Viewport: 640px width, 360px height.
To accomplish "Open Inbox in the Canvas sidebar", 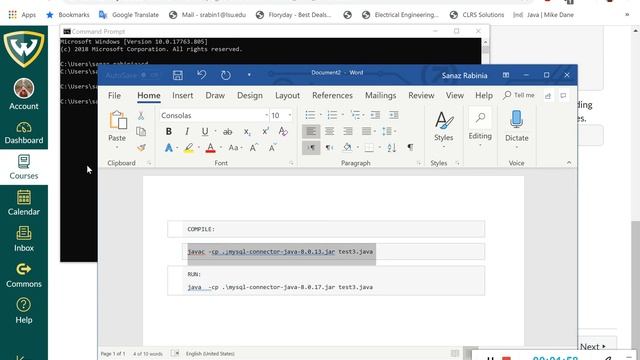I will [x=24, y=239].
